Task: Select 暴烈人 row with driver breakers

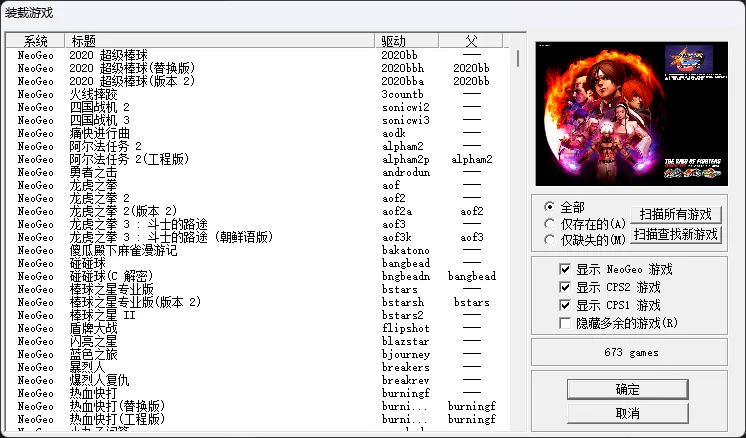Action: [257, 367]
